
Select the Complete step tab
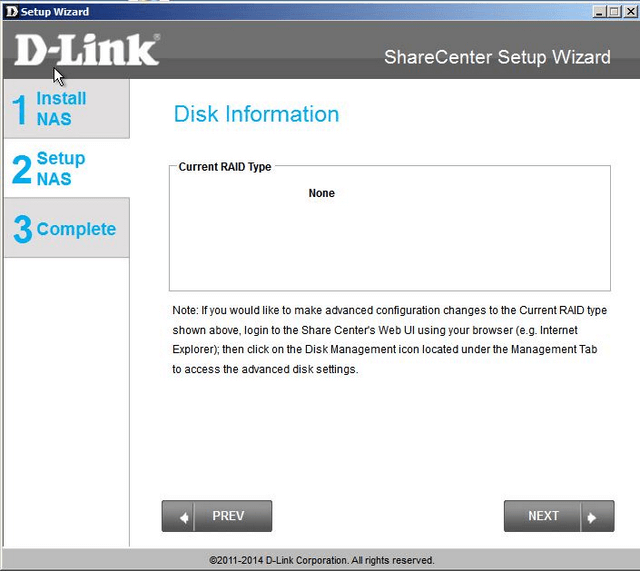click(67, 228)
